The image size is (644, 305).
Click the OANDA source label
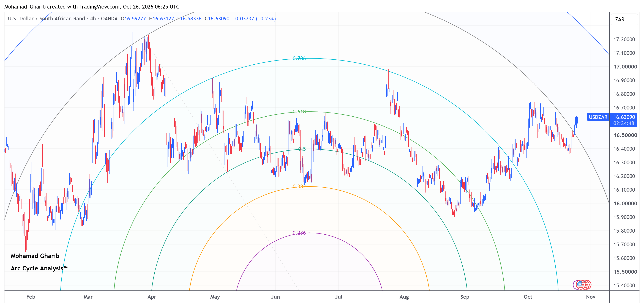(109, 19)
